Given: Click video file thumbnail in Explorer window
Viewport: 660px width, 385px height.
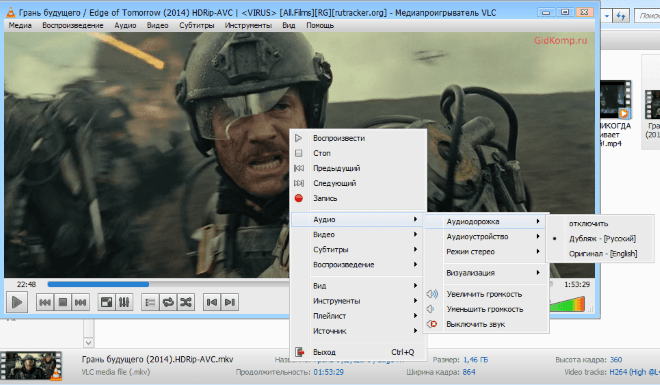Looking at the screenshot, I should tap(615, 100).
